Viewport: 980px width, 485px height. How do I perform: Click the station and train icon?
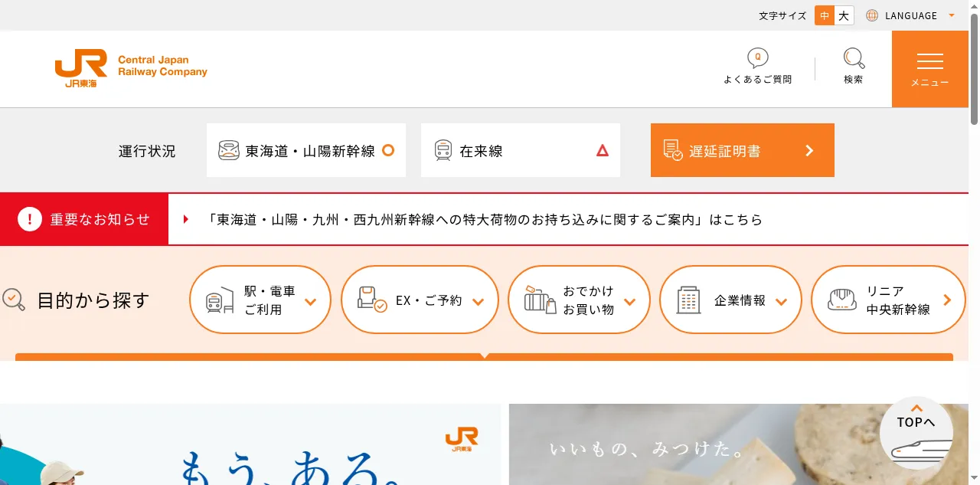[x=220, y=300]
